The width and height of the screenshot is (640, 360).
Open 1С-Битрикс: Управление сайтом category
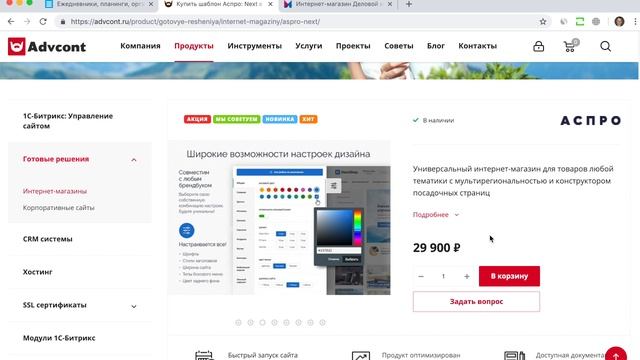pos(68,121)
